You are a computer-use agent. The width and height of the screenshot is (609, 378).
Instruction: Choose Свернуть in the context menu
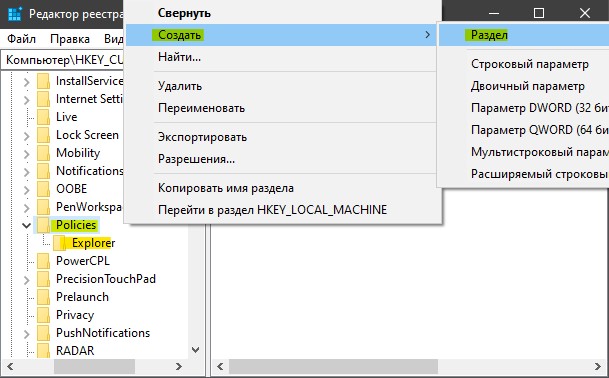pos(282,13)
